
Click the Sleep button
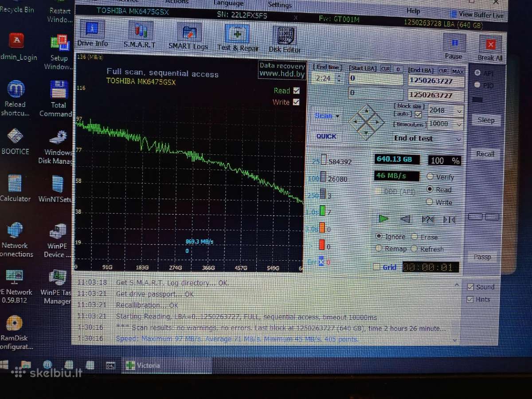click(x=486, y=120)
